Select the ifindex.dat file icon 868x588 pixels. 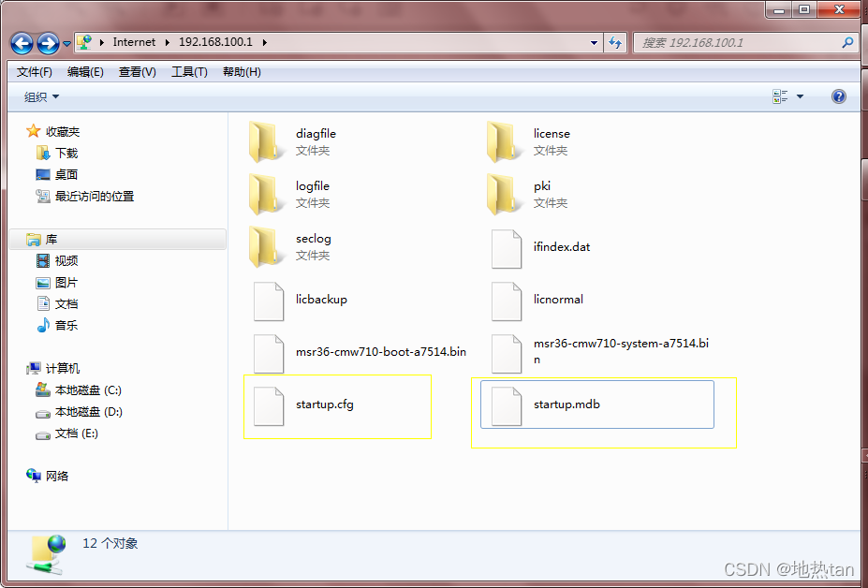[x=507, y=249]
